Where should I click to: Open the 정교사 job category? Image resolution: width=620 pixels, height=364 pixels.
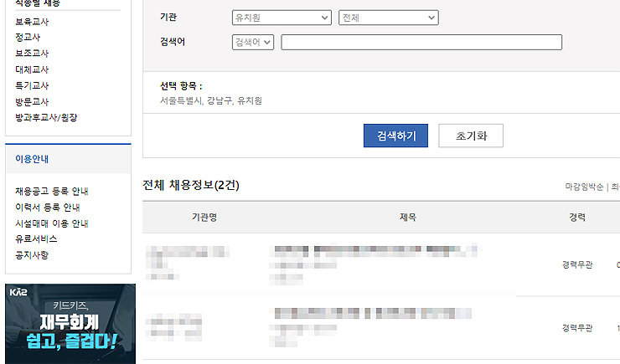point(28,37)
